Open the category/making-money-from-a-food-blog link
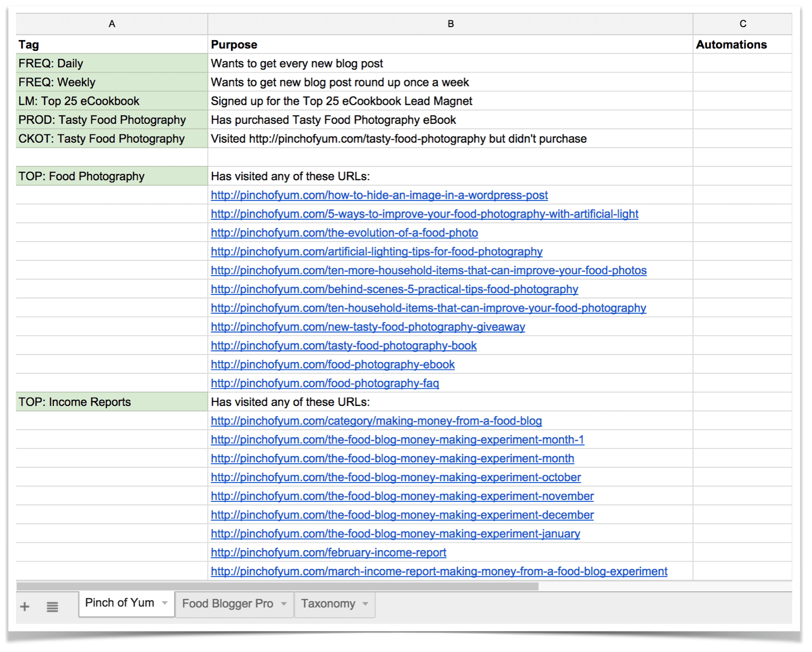This screenshot has height=652, width=812. tap(376, 421)
